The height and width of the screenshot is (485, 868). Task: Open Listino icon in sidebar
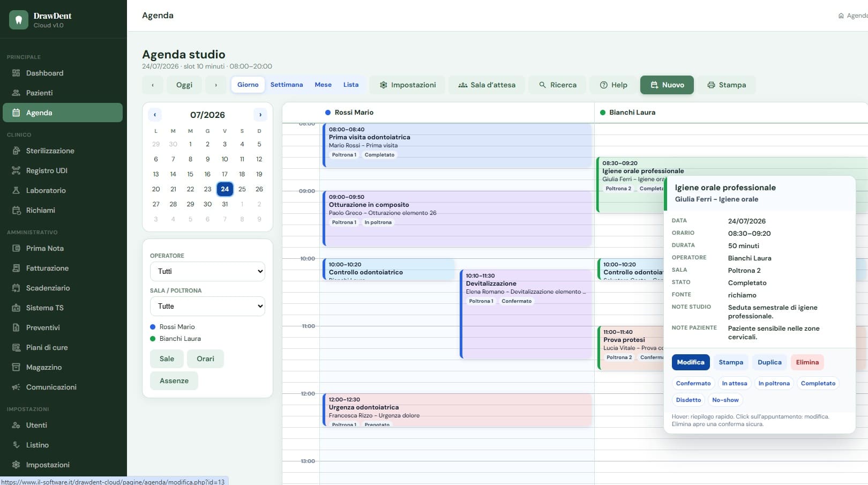coord(16,445)
